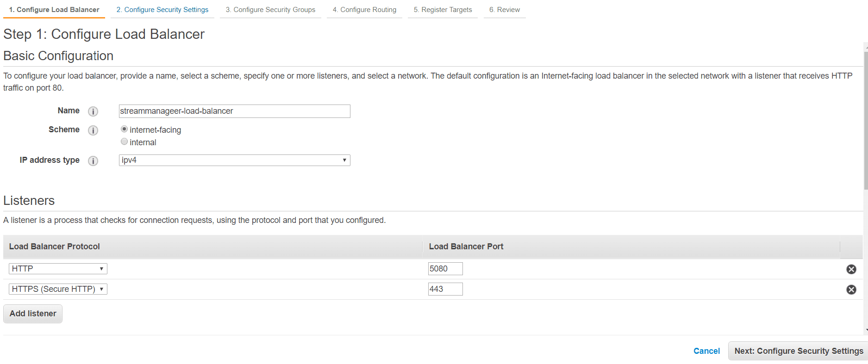This screenshot has height=364, width=868.
Task: Click the Scheme label
Action: 64,130
